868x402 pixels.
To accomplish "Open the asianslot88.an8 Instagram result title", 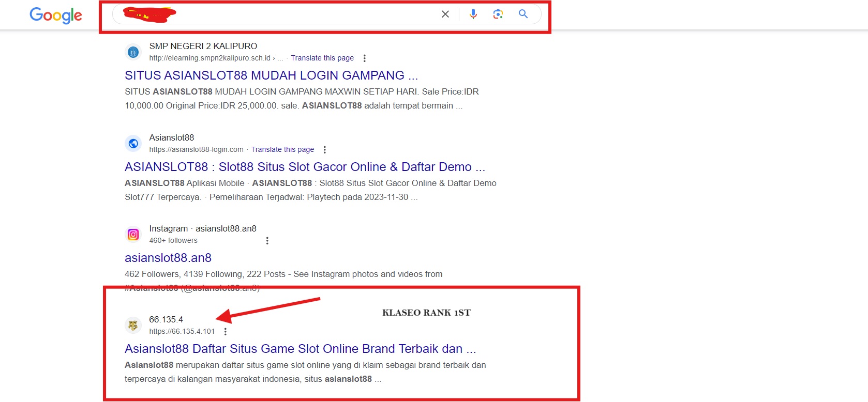I will [168, 258].
